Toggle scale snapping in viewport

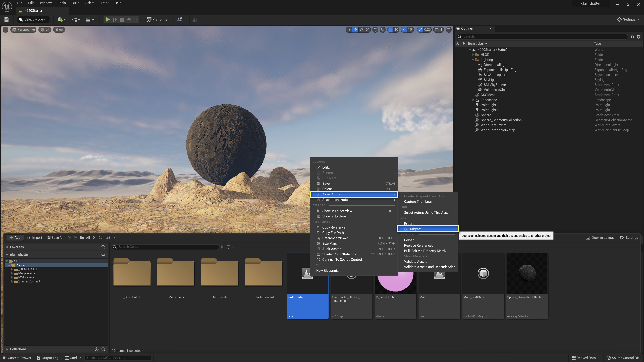(420, 30)
